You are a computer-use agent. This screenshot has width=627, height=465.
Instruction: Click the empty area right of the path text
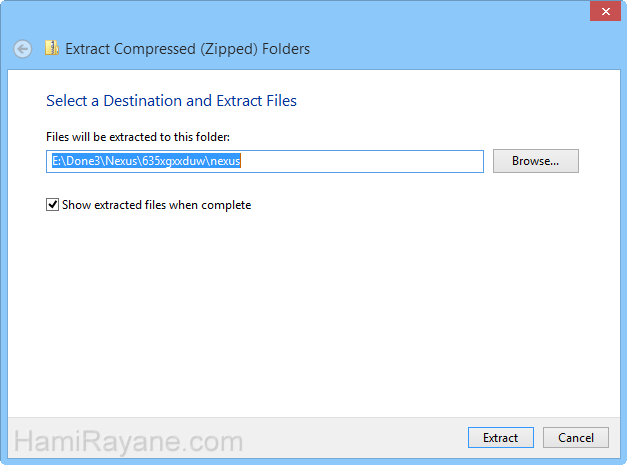[x=360, y=162]
